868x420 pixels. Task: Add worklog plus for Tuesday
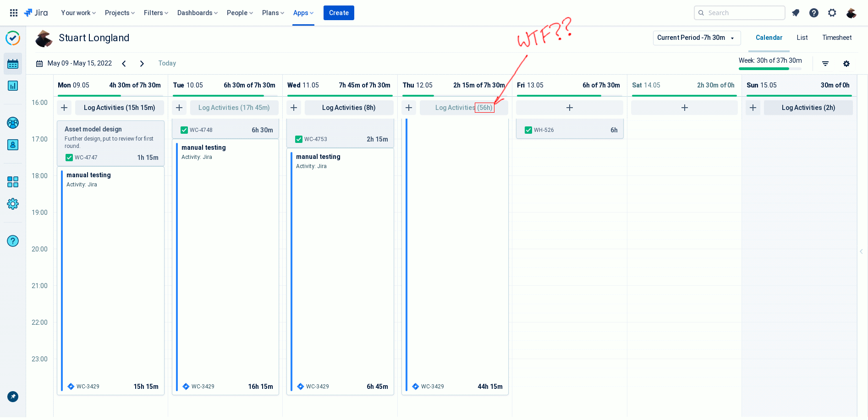179,108
